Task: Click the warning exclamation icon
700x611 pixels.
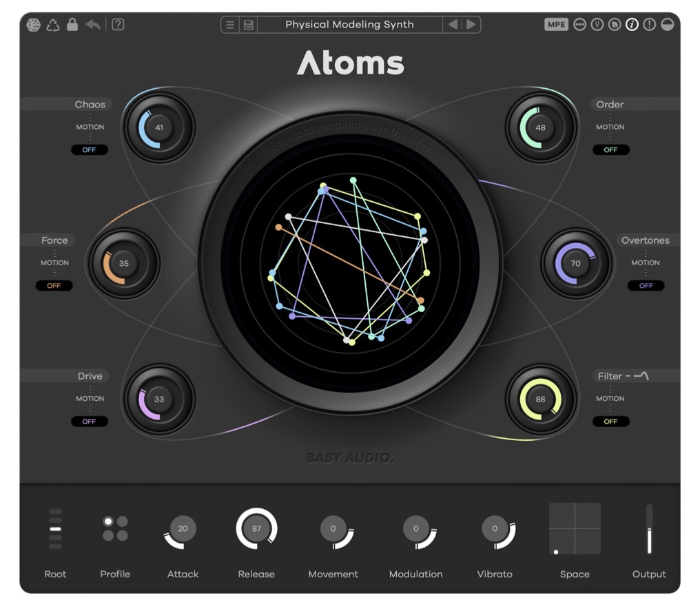Action: [x=648, y=24]
